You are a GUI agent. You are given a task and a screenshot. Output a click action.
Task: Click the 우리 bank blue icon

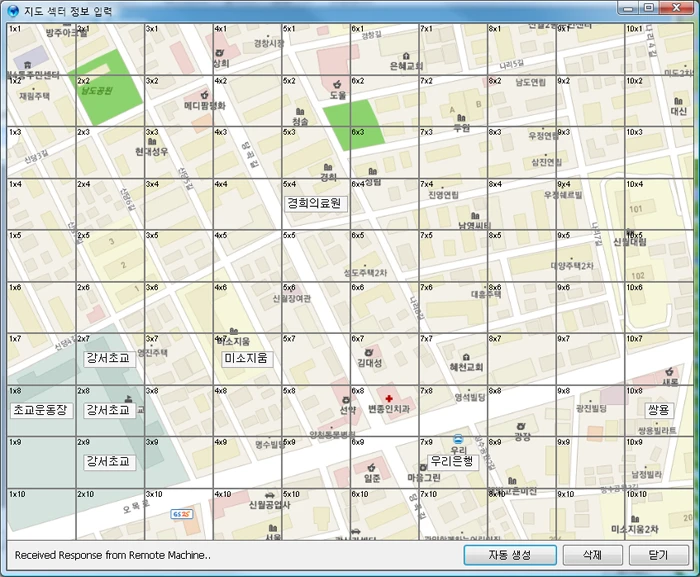pos(458,439)
